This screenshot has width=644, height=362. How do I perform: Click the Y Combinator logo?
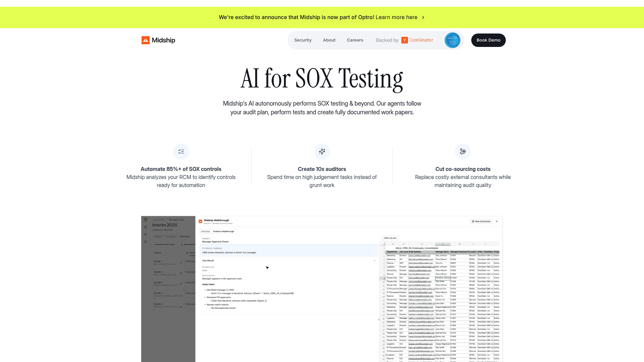click(x=417, y=40)
